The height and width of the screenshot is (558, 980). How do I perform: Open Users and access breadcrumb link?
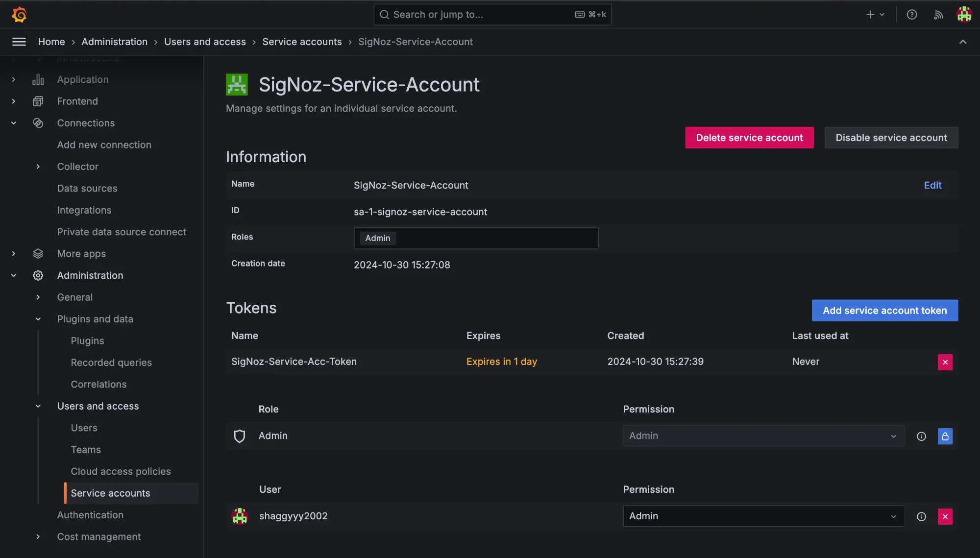point(205,42)
